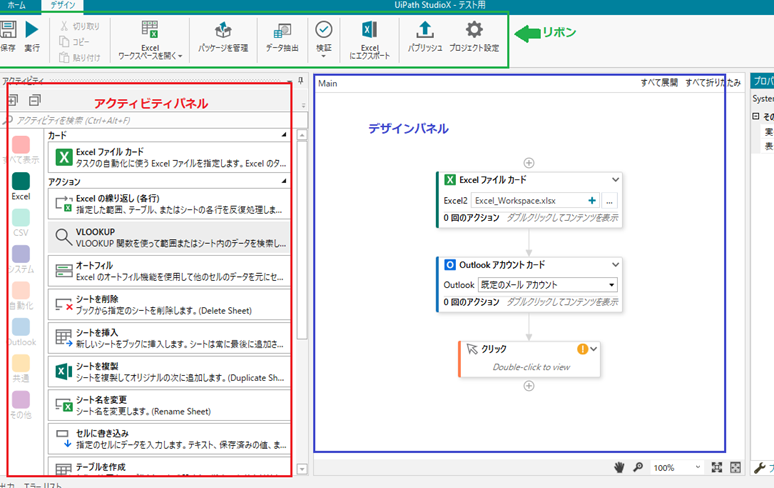Select すべて表示 category filter
Viewport: 774px width, 488px height.
(21, 150)
